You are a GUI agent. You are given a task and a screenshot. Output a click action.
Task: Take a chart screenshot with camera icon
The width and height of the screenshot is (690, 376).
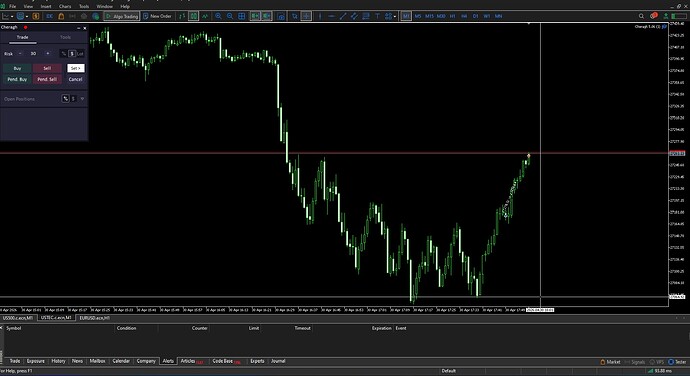pyautogui.click(x=281, y=16)
